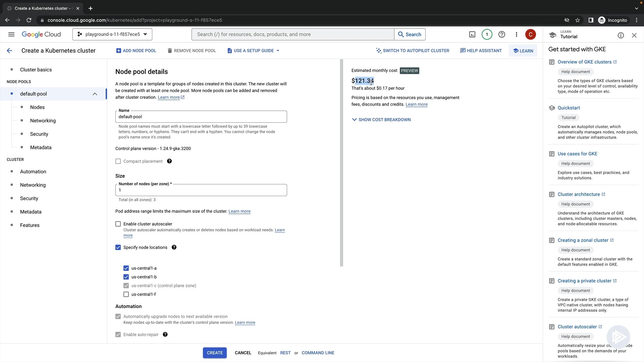Collapse the default-pool tree section
Screen dimensions: 644x362
(x=95, y=94)
